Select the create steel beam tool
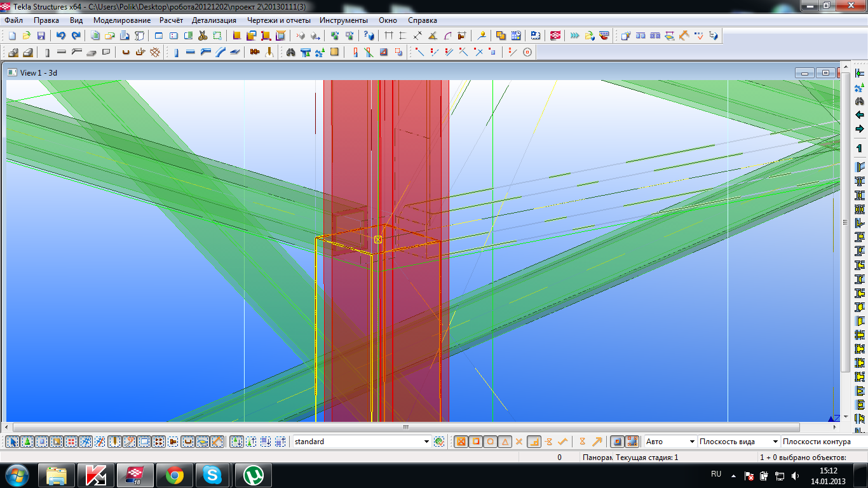868x488 pixels. pyautogui.click(x=190, y=52)
